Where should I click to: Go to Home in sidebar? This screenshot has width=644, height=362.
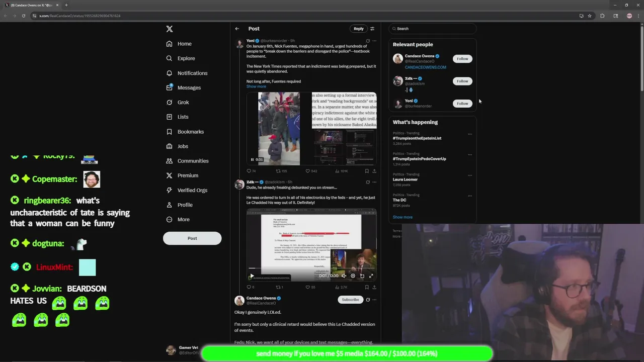179,44
